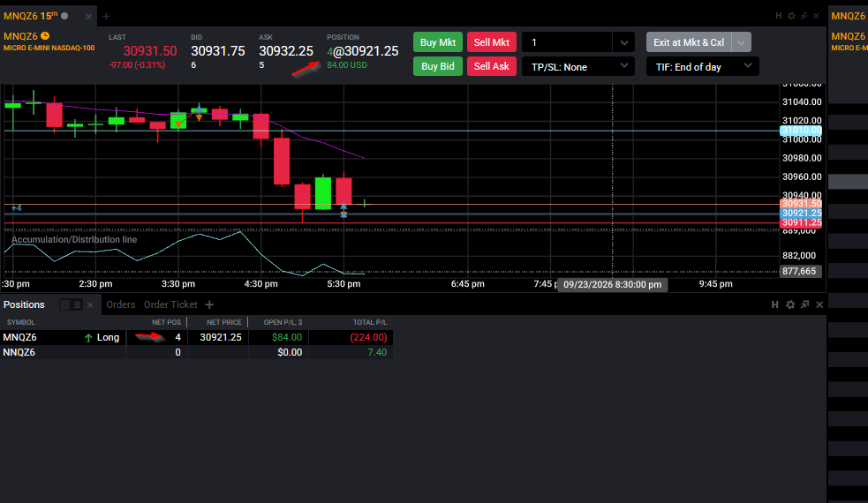This screenshot has width=868, height=503.
Task: Click the Accumulation/Distribution line label
Action: point(74,240)
